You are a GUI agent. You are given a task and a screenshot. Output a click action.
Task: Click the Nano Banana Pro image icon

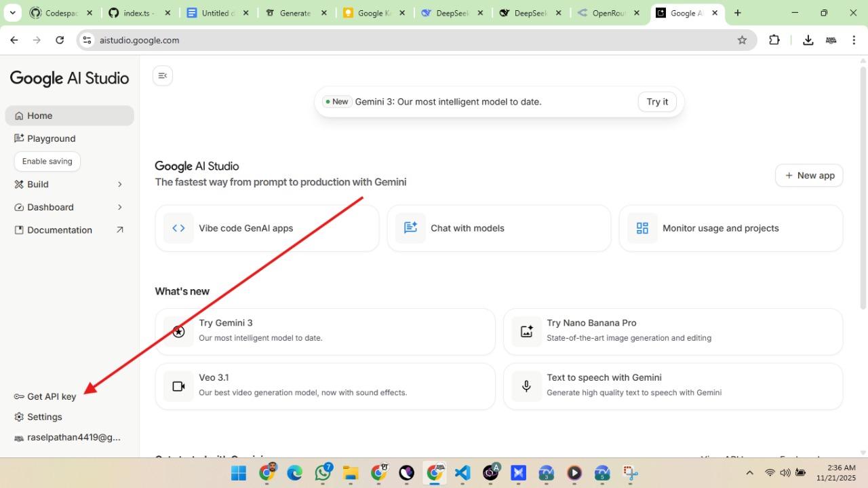[x=526, y=331]
